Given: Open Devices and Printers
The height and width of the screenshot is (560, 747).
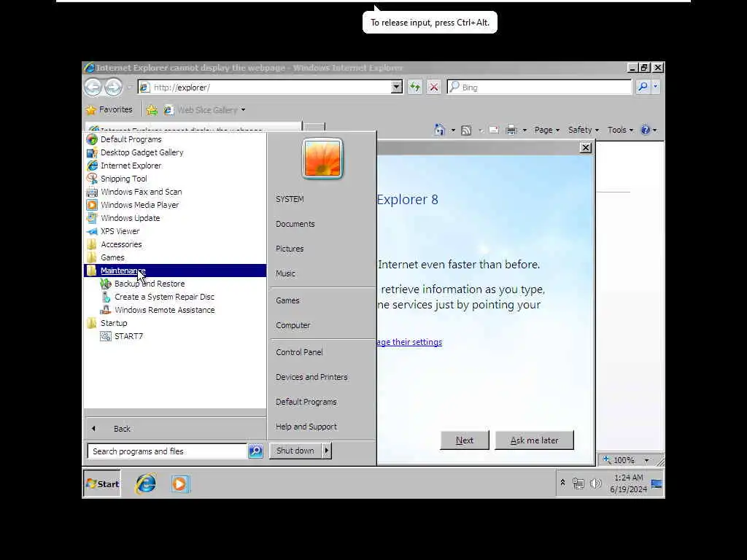Looking at the screenshot, I should 311,377.
